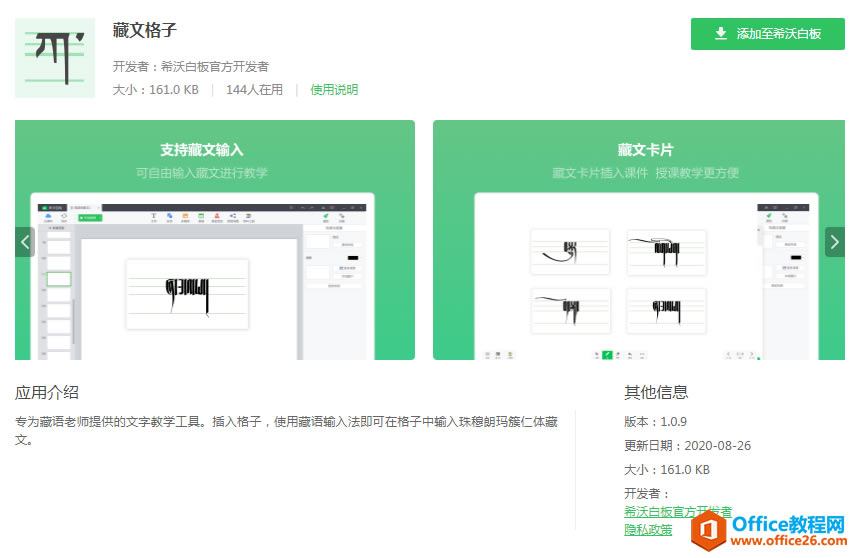Open the 藏文卡片 preview image
The width and height of the screenshot is (854, 558).
pyautogui.click(x=639, y=240)
